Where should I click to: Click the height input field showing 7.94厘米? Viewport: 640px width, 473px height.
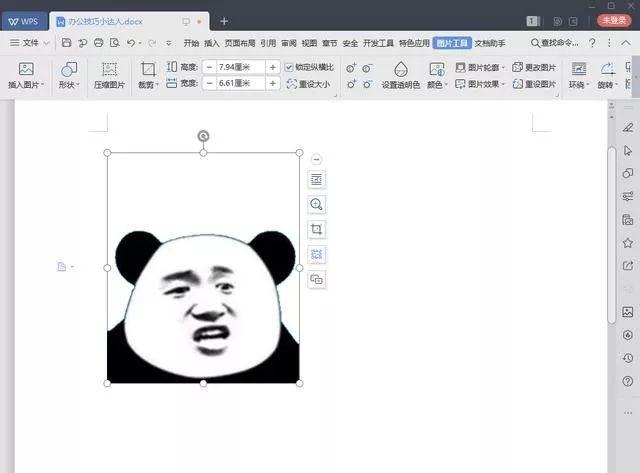pyautogui.click(x=240, y=67)
